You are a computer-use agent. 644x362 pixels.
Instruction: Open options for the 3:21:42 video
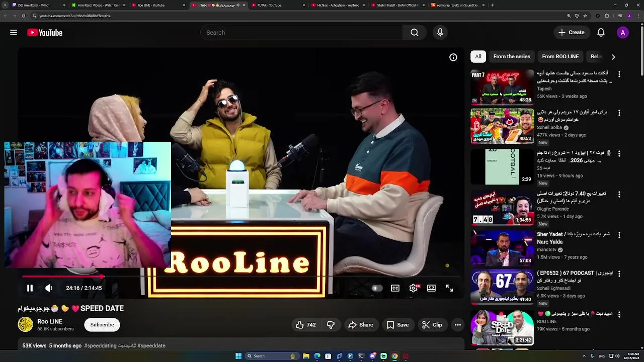click(x=619, y=314)
